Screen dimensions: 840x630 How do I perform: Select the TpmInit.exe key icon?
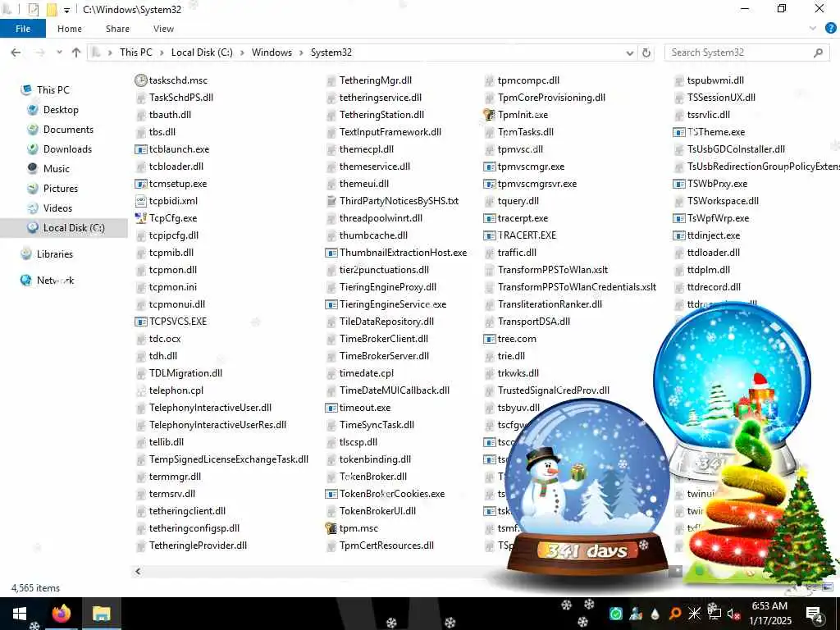pyautogui.click(x=489, y=115)
